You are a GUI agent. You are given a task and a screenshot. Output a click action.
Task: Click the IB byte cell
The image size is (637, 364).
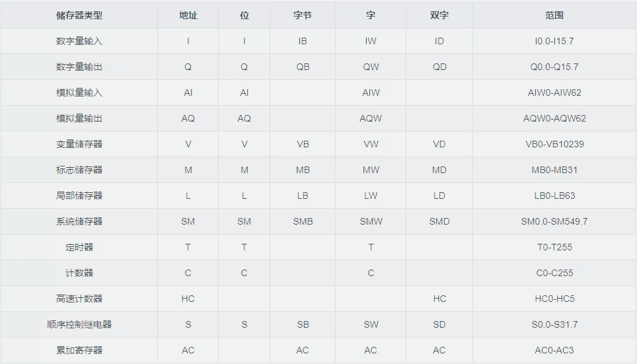[303, 41]
